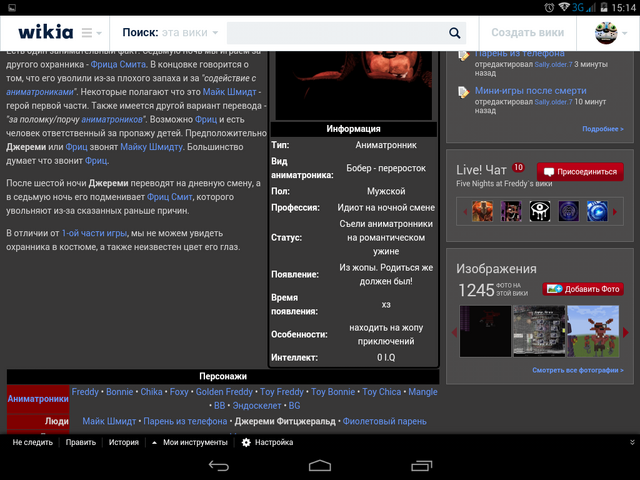Open the Wikia logo home link
The image size is (640, 480).
pos(45,32)
